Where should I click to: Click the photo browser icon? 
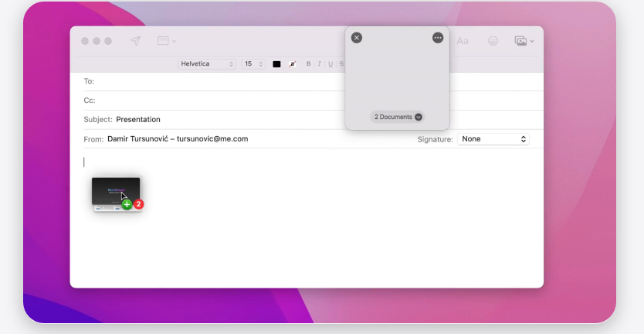click(520, 41)
